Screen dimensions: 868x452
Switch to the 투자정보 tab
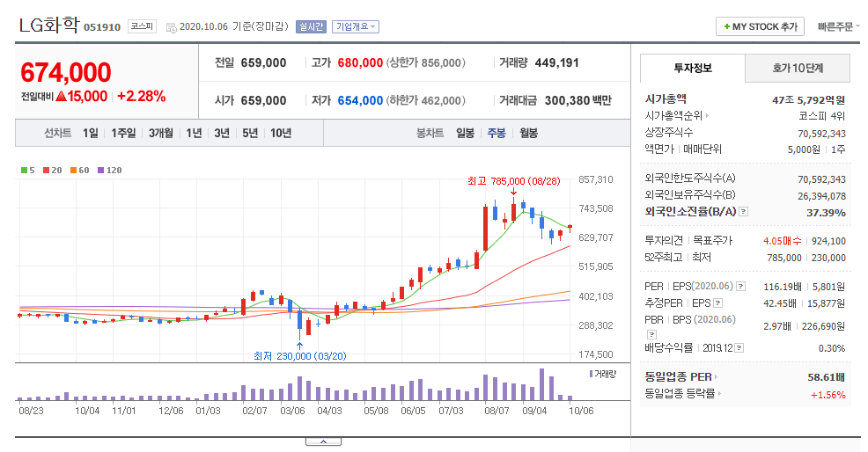point(693,68)
